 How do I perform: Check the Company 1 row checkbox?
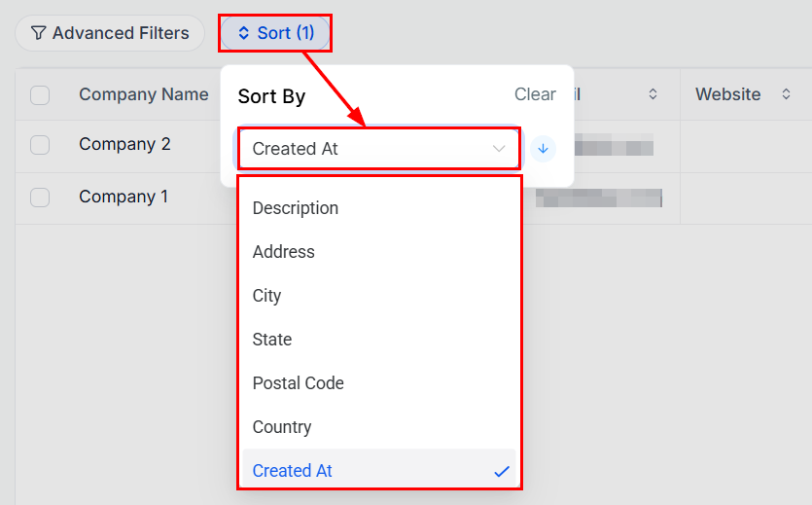click(40, 198)
